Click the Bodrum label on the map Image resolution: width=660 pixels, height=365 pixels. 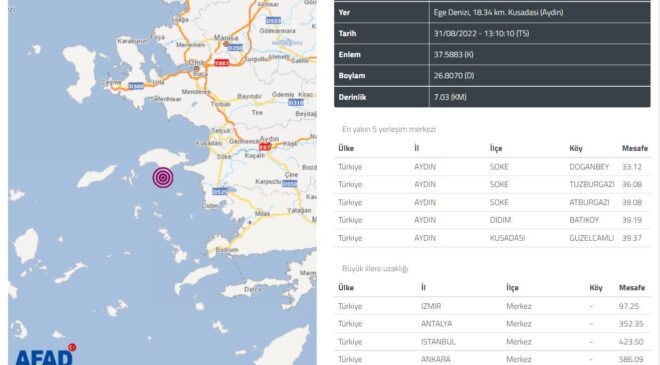(x=226, y=250)
